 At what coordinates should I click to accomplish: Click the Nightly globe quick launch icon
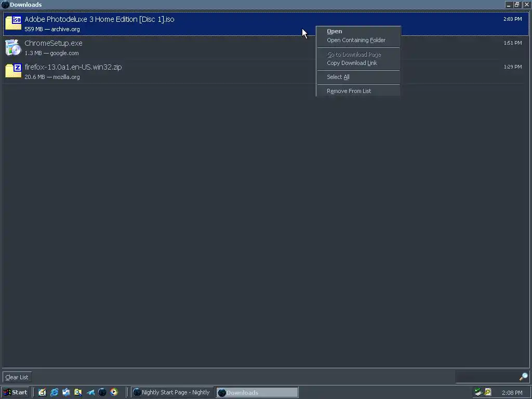point(102,392)
